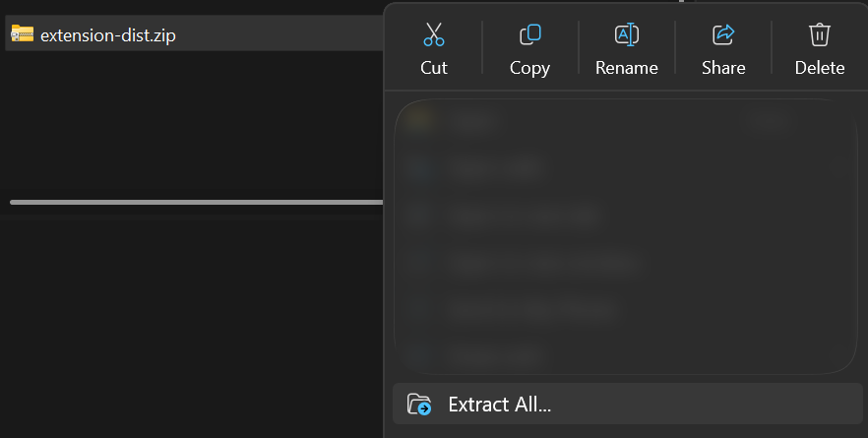The image size is (868, 438).
Task: Click the Extract All folder icon
Action: [x=419, y=405]
